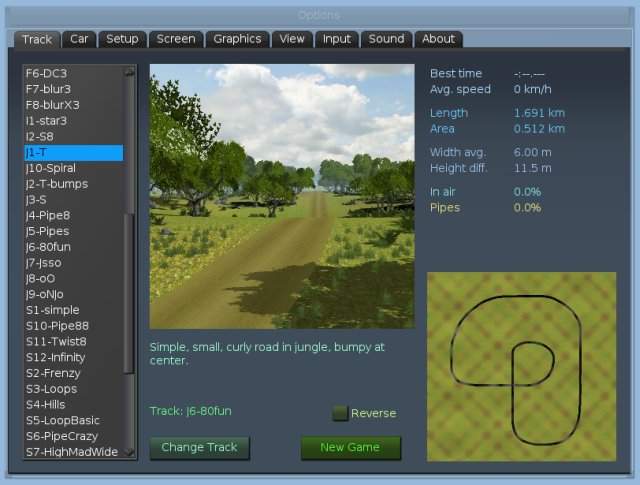Click the Best time value
Screen dimensions: 640x485
pyautogui.click(x=529, y=74)
